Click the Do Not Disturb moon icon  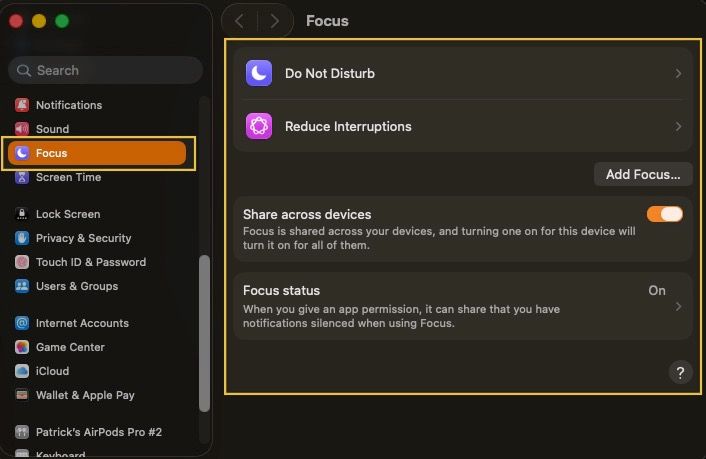click(259, 73)
